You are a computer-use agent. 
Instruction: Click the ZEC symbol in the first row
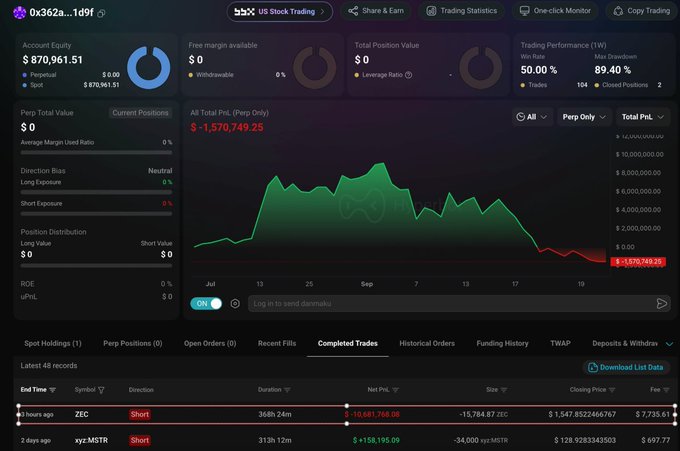coord(82,415)
